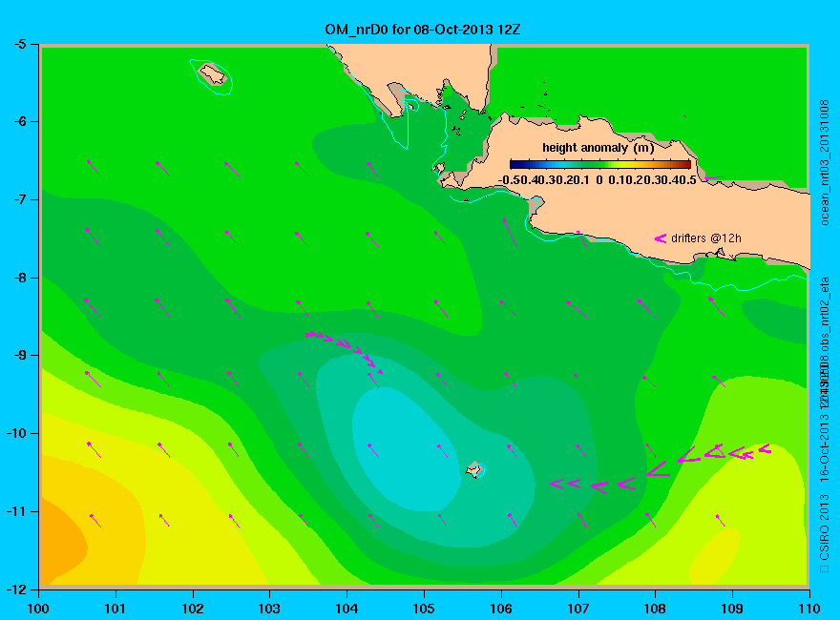840x620 pixels.
Task: Click longitude tick label 100
Action: coord(38,609)
